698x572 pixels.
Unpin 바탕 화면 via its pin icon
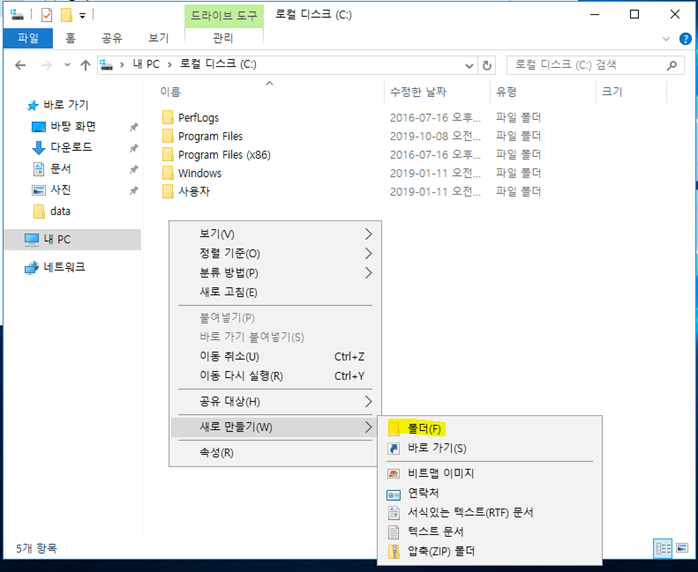[x=134, y=127]
